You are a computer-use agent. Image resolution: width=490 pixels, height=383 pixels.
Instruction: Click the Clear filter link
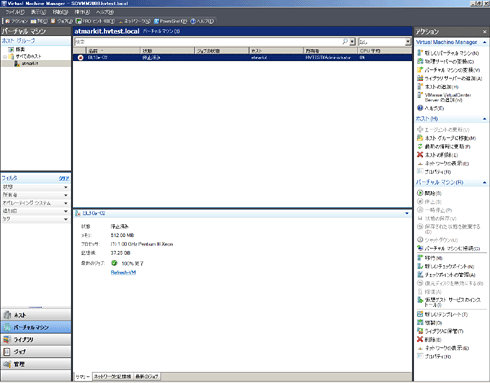click(x=64, y=178)
